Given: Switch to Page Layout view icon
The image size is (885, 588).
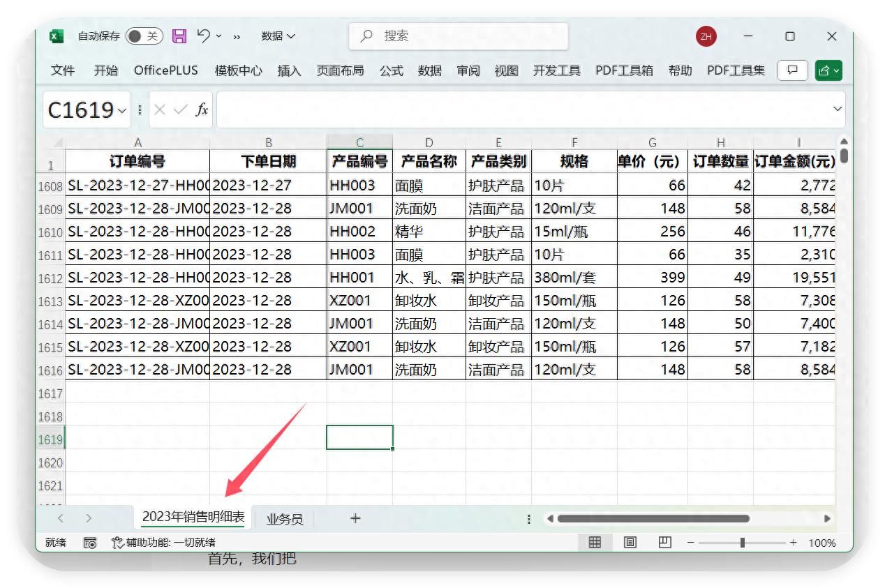Looking at the screenshot, I should click(x=630, y=542).
